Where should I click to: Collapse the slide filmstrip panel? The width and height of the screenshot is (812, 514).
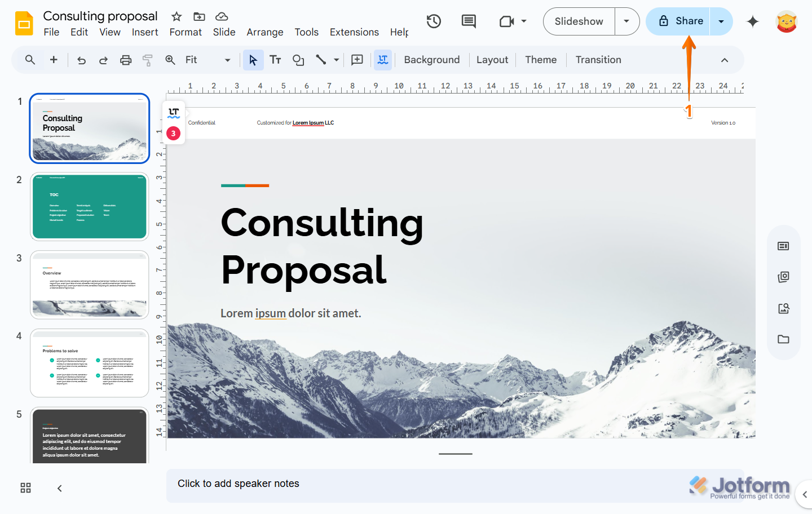59,488
